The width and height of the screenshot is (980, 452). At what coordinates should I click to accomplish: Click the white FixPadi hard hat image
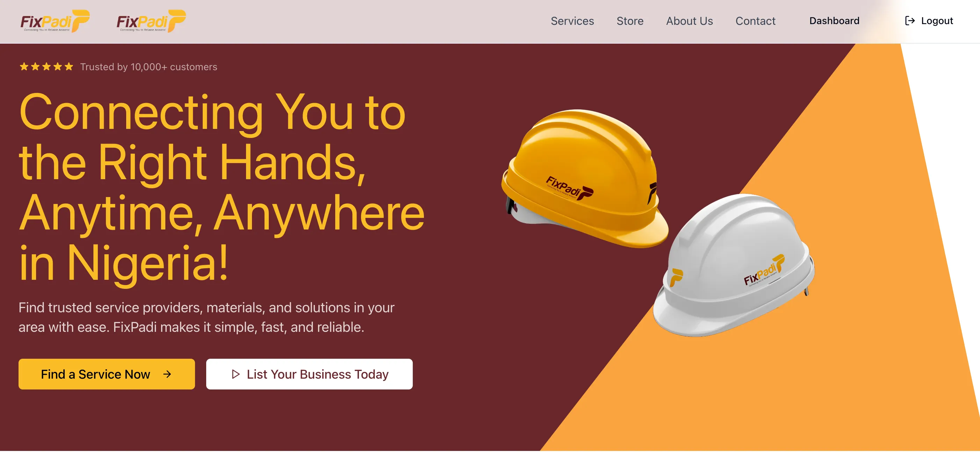tap(734, 265)
